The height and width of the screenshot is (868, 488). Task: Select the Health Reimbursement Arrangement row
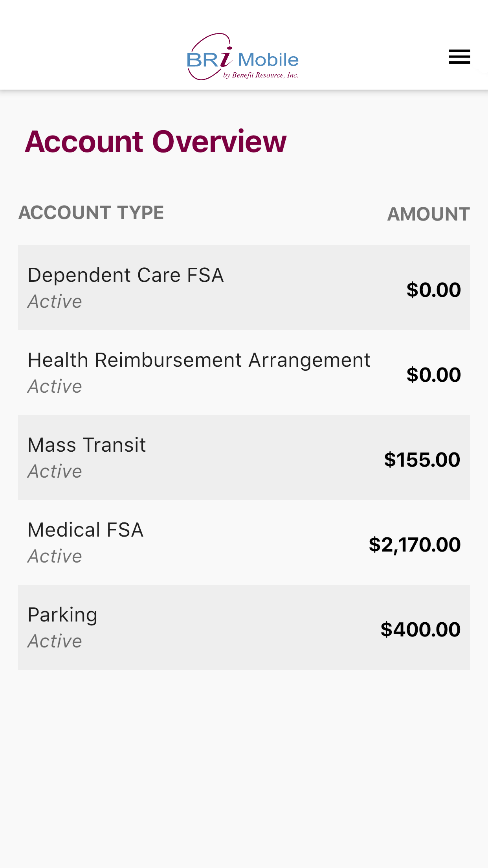199,360
